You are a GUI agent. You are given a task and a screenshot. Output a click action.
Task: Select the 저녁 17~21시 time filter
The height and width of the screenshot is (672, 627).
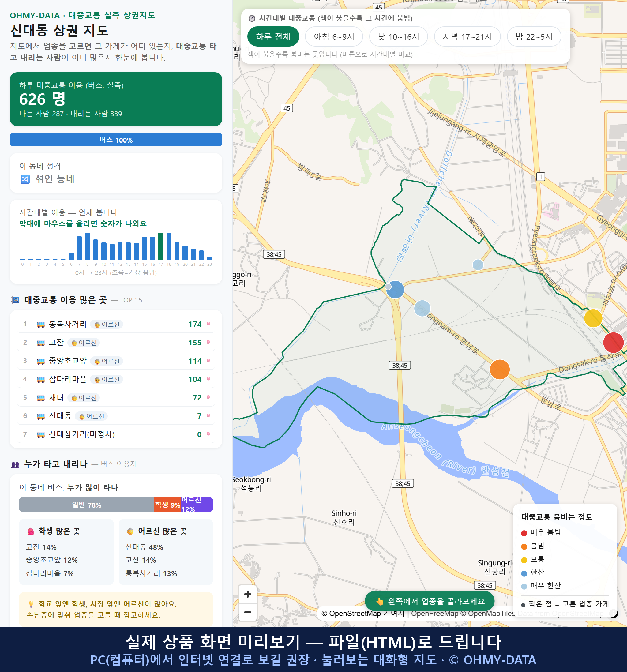pyautogui.click(x=467, y=36)
